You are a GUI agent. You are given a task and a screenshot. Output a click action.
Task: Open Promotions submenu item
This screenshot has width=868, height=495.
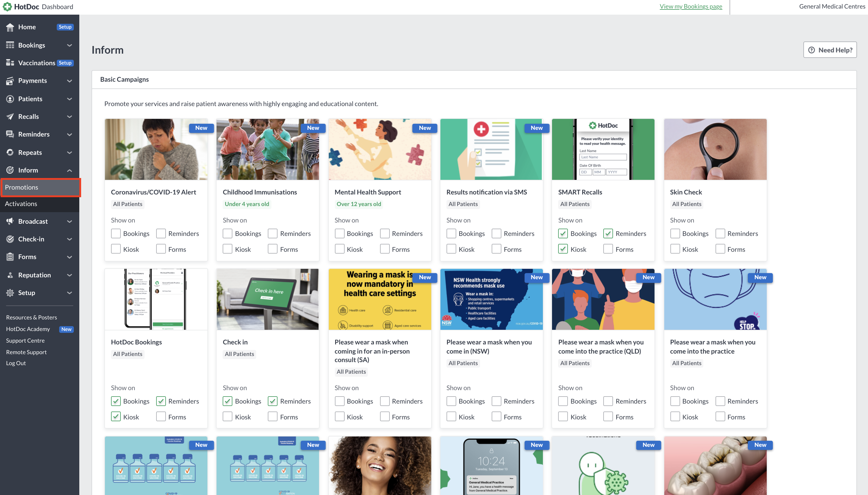[x=40, y=187]
